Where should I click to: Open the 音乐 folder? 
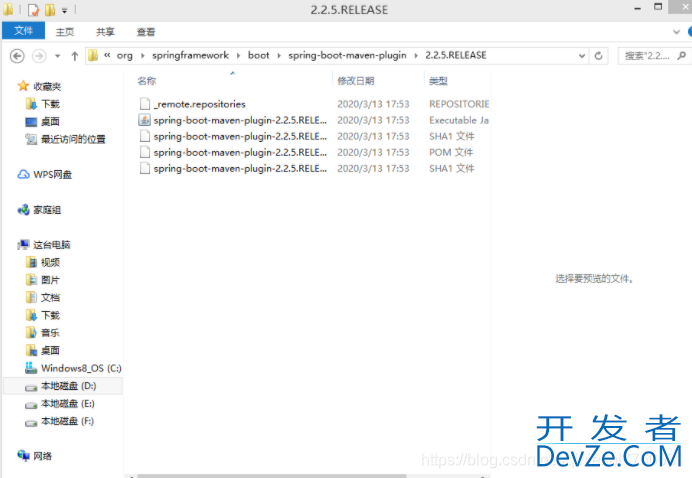(x=50, y=332)
